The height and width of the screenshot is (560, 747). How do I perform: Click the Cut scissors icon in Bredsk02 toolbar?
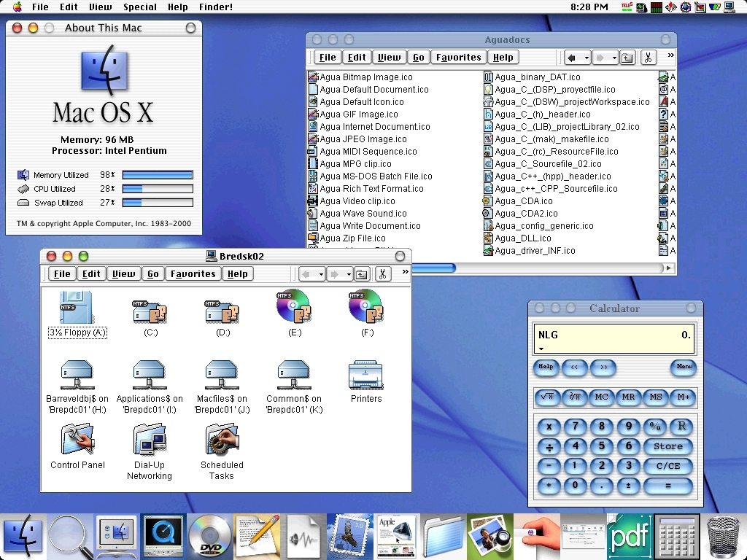click(382, 274)
